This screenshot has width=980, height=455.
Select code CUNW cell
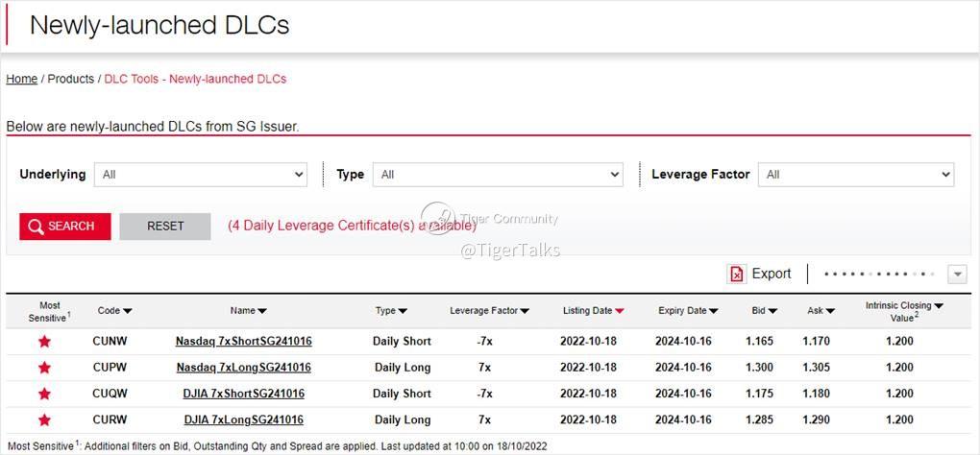[110, 342]
